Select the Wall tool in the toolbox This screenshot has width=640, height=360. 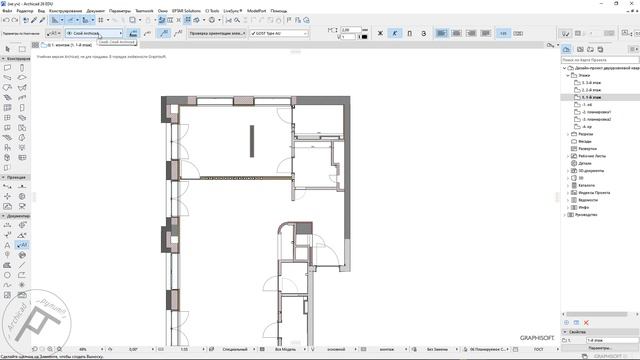tap(7, 67)
